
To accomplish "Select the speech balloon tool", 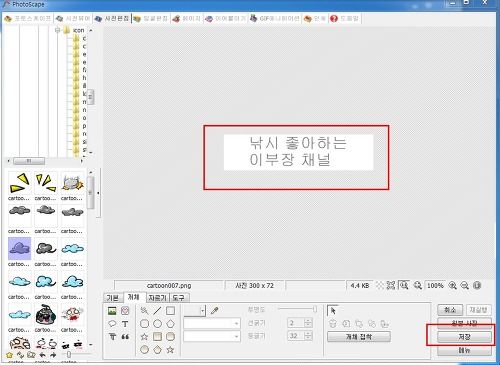I will (112, 324).
